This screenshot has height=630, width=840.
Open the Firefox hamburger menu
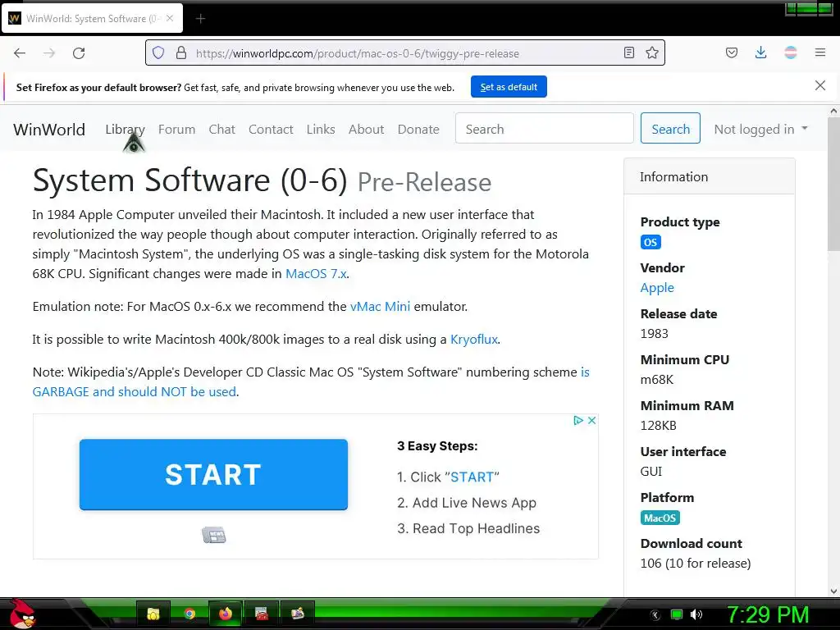pos(820,52)
